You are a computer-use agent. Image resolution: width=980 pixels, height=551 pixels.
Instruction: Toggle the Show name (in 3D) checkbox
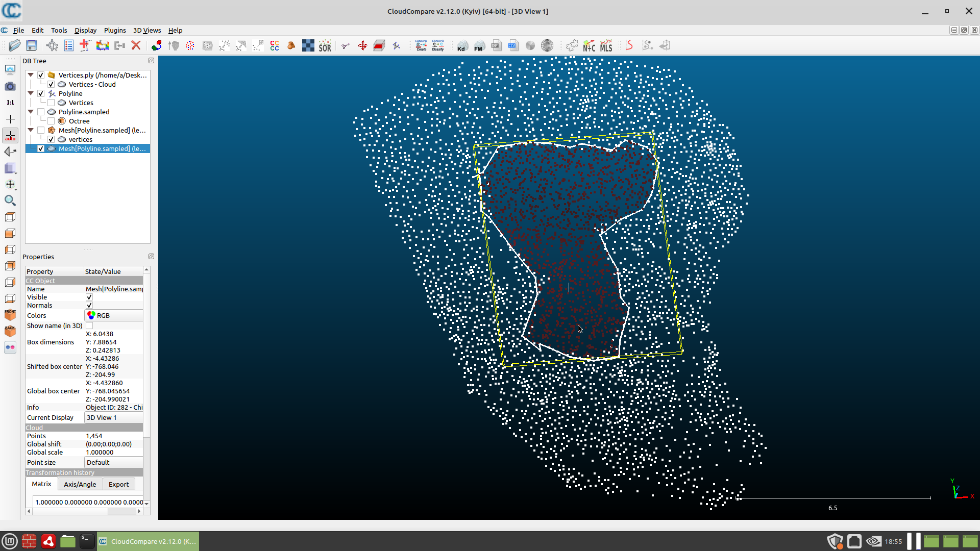pos(89,325)
